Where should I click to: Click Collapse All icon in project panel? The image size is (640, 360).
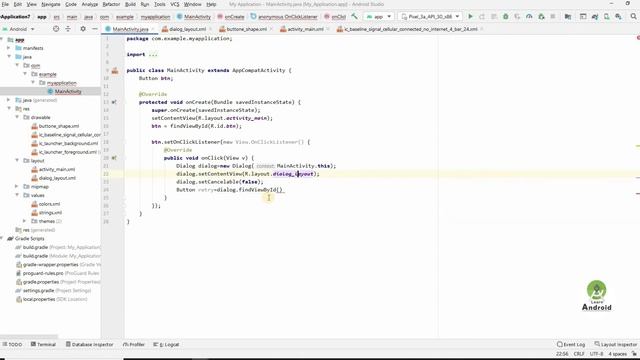tap(68, 29)
